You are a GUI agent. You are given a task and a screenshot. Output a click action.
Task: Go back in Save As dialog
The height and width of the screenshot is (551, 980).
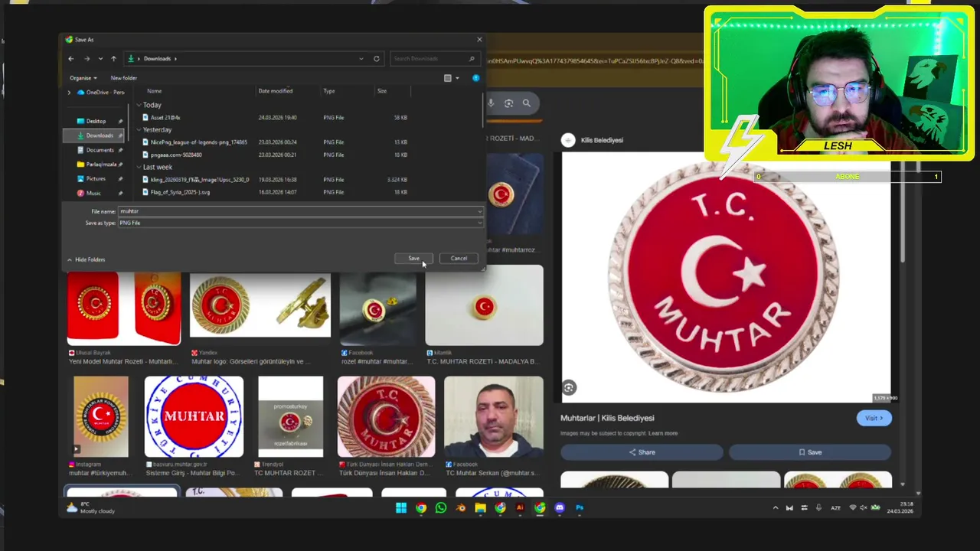pos(71,59)
